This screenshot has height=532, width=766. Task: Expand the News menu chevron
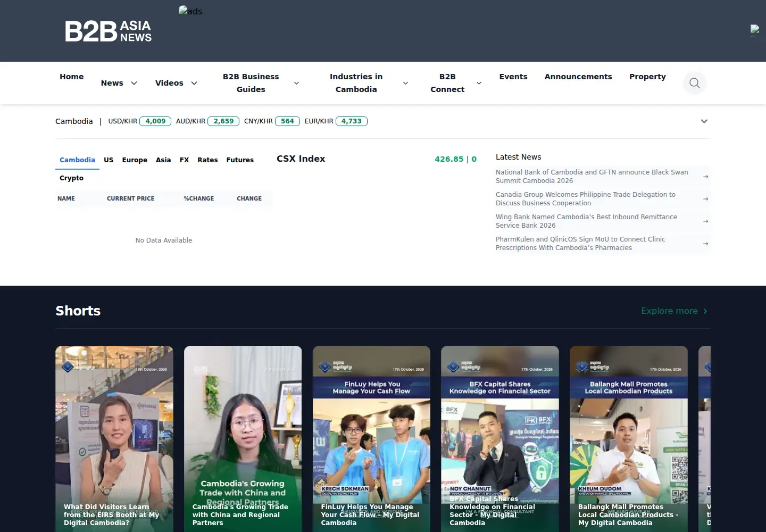tap(134, 83)
